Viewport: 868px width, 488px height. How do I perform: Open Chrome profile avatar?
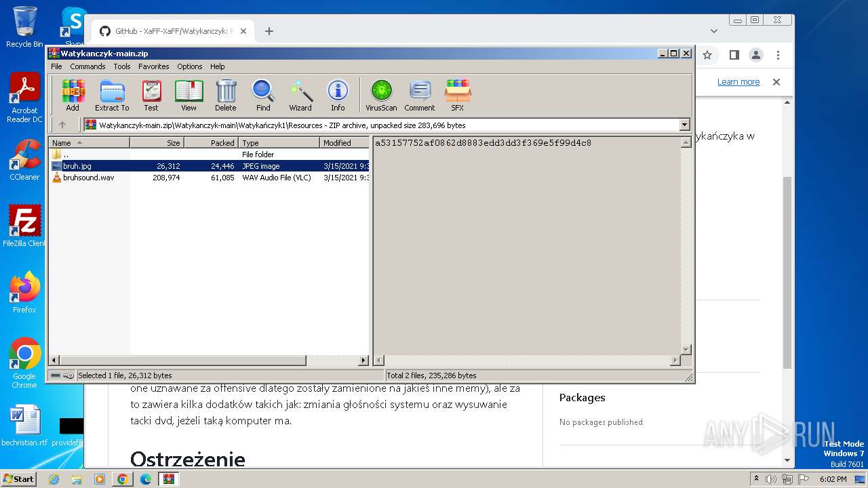point(756,55)
